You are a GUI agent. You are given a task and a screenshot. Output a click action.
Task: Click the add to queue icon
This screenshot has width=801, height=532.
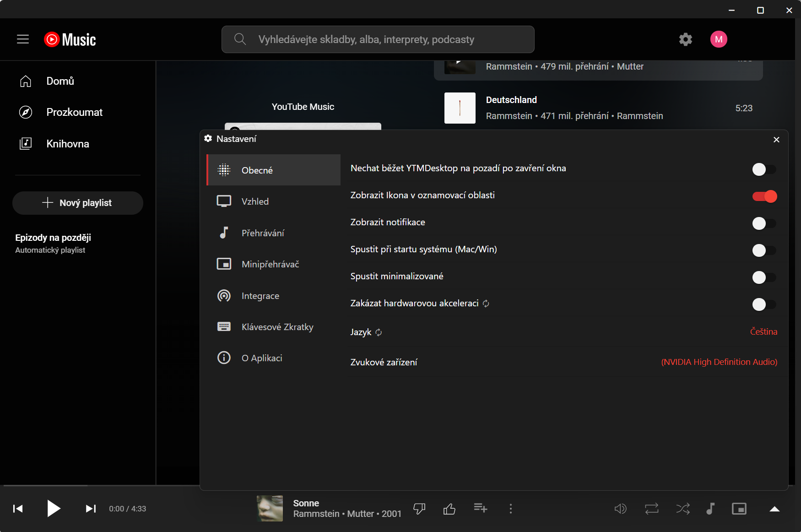(x=480, y=508)
